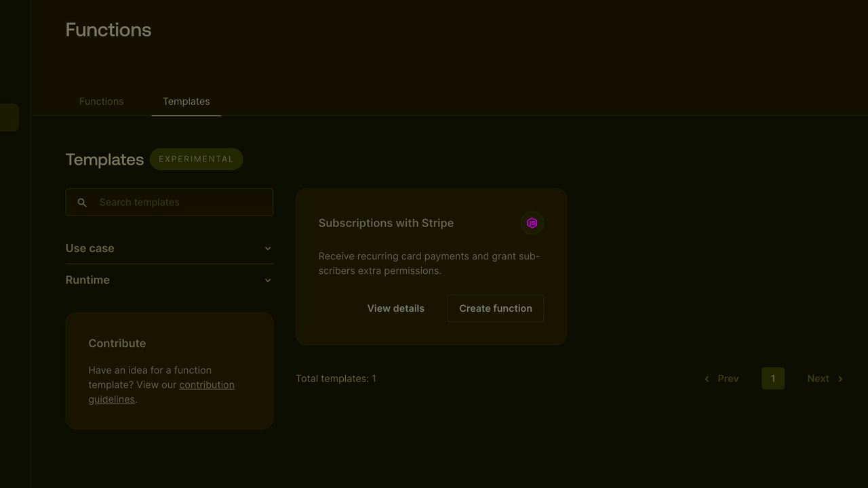Screen dimensions: 868x488
Task: Click the Node.js runtime icon on the Stripe card
Action: coord(532,223)
